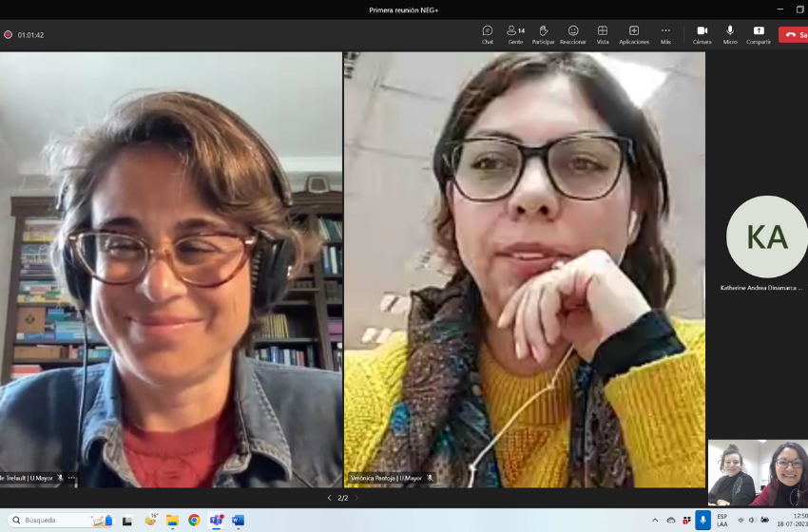808x532 pixels.
Task: Open Microsoft Word from the taskbar
Action: click(238, 520)
